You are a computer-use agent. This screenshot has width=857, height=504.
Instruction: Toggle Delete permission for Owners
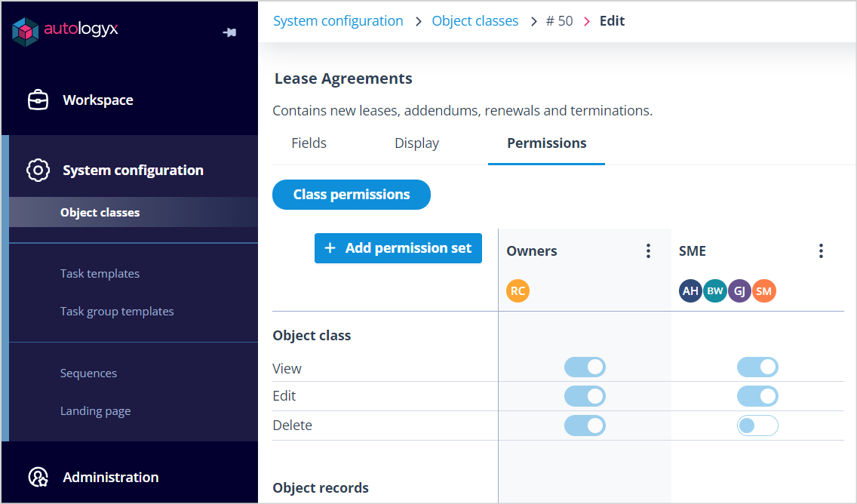click(x=585, y=426)
